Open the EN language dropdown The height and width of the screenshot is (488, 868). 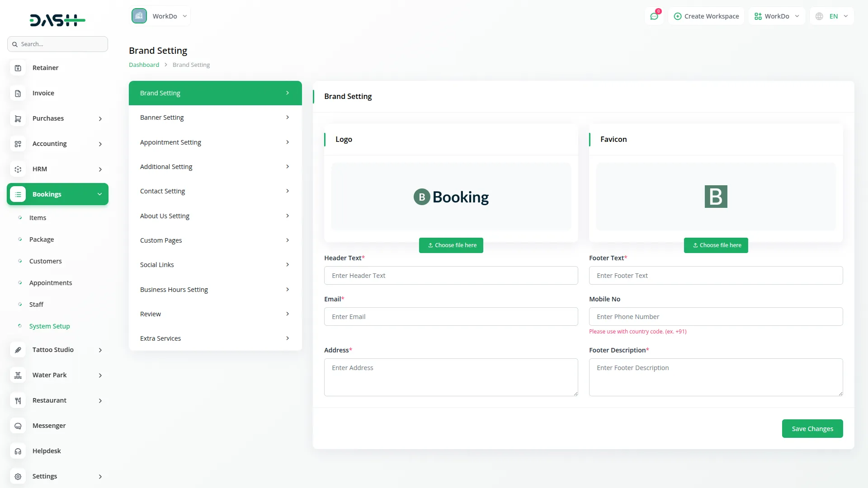832,16
